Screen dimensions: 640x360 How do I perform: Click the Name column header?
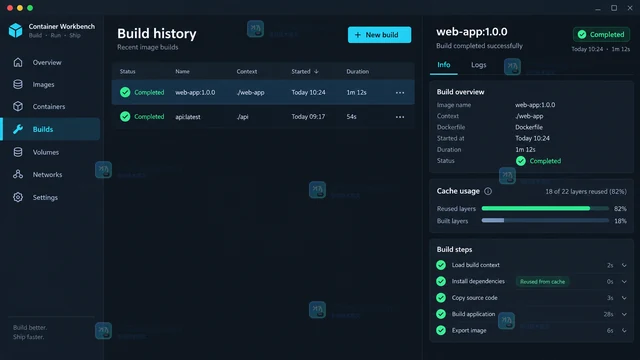[182, 71]
